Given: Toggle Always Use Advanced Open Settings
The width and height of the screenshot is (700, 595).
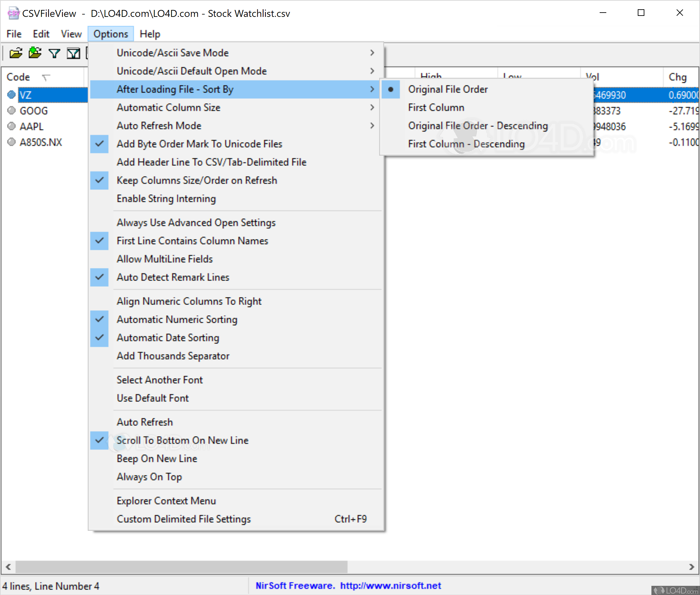Looking at the screenshot, I should click(236, 223).
